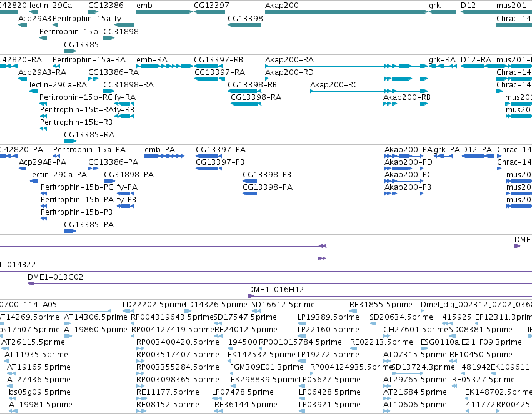The height and width of the screenshot is (414, 532).
Task: Select the Peritrophin-15a-PA protein label
Action: click(89, 150)
